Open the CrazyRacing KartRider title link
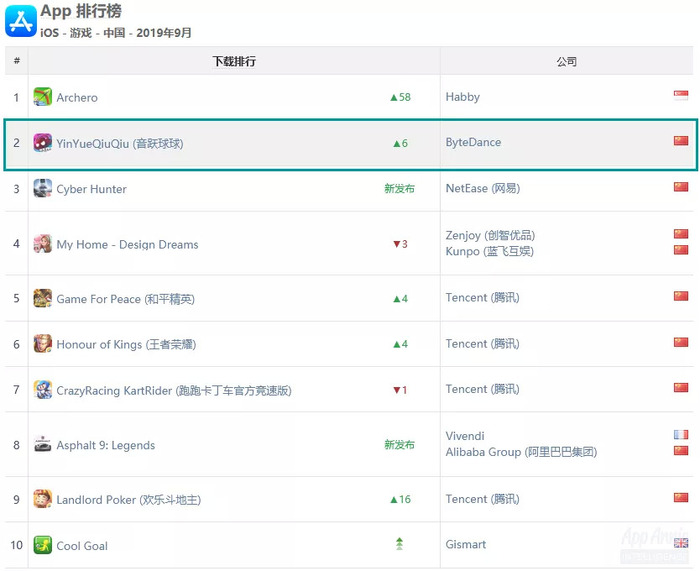700x571 pixels. point(174,391)
